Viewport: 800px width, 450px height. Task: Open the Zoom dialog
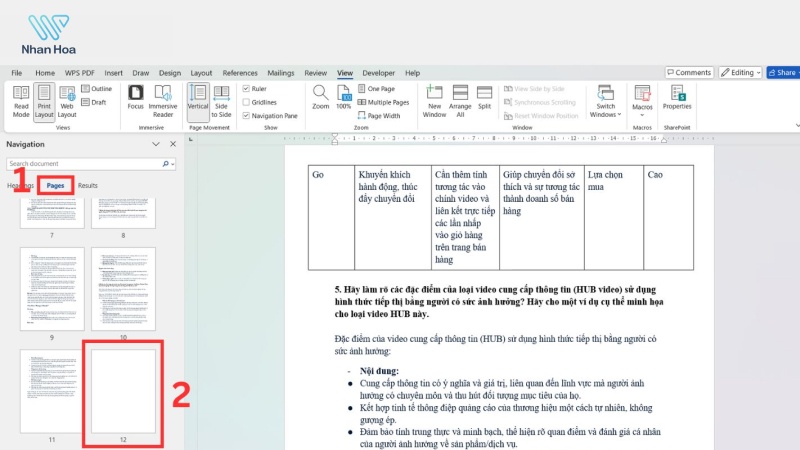pos(320,97)
